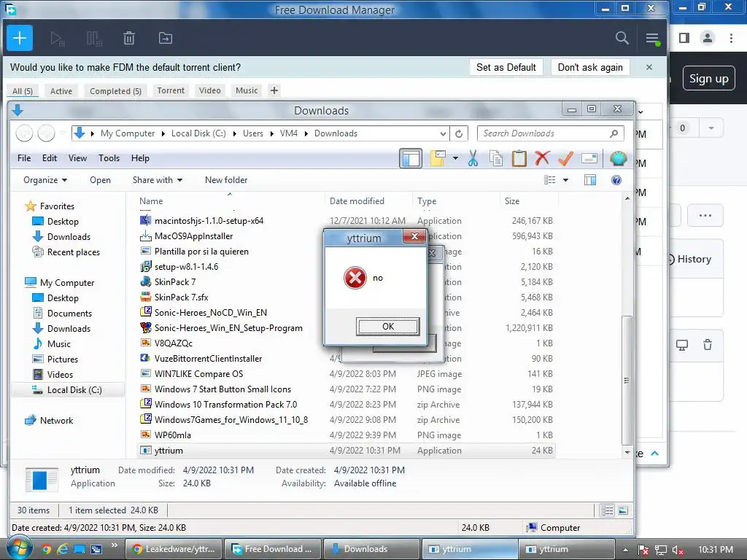Add a new tag tab with plus

[274, 90]
